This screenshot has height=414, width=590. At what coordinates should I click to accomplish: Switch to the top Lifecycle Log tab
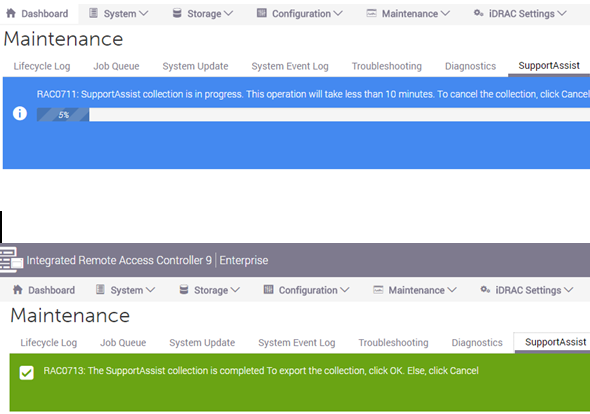click(42, 66)
